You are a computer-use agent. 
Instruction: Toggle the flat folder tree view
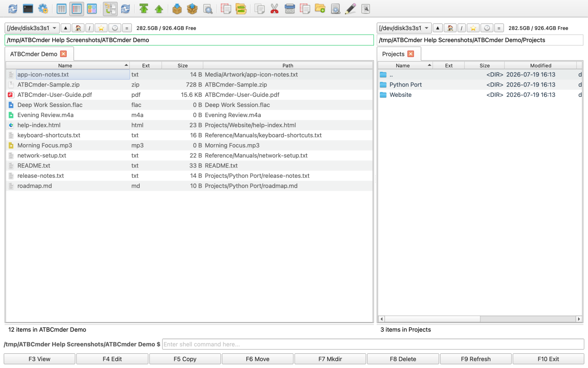(110, 9)
